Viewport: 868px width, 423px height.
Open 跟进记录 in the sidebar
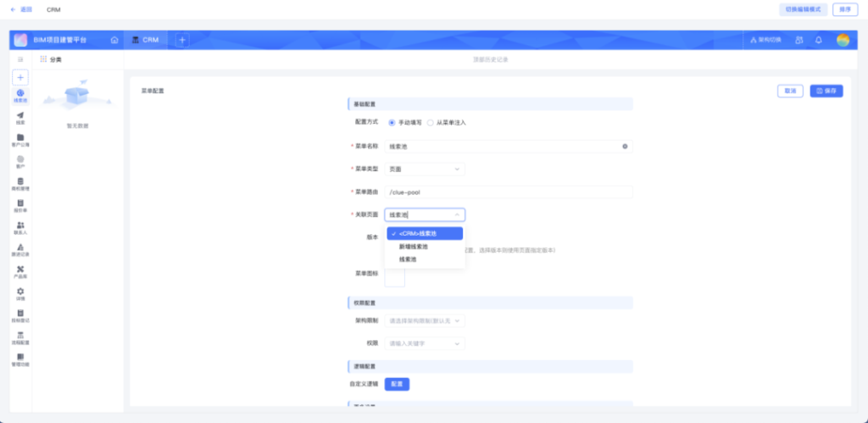point(20,250)
